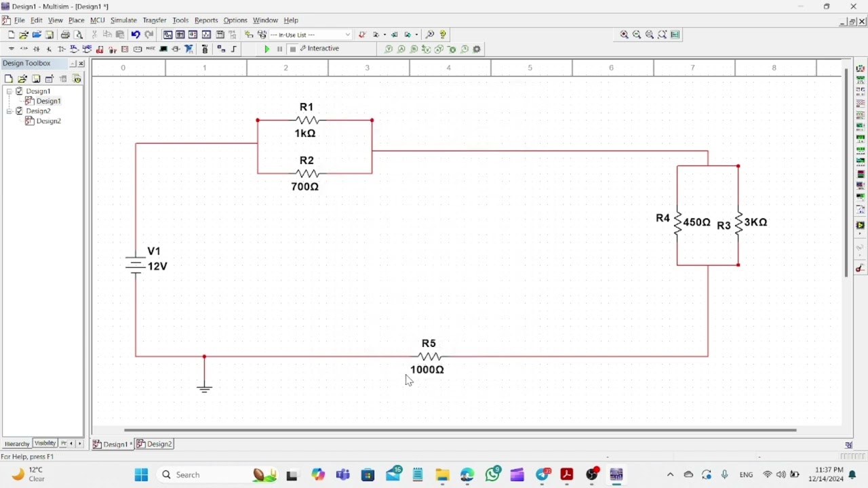
Task: Click the open file icon in Design Toolbox
Action: [22, 79]
